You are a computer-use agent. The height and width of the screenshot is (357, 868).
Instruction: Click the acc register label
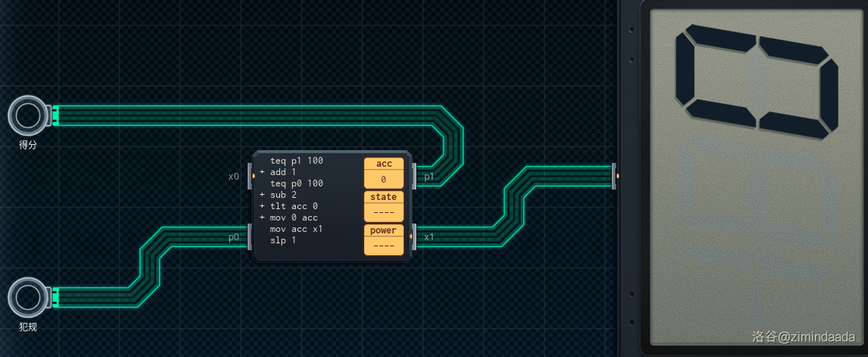(x=384, y=164)
